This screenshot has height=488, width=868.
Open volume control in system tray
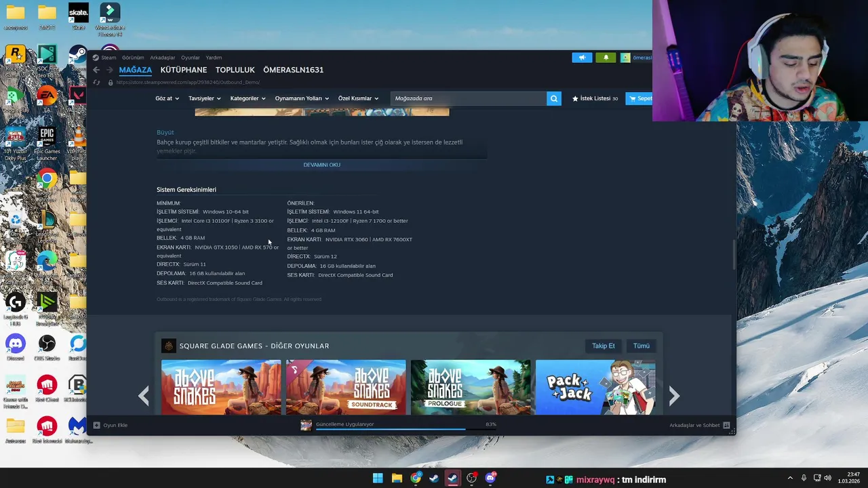click(x=827, y=479)
